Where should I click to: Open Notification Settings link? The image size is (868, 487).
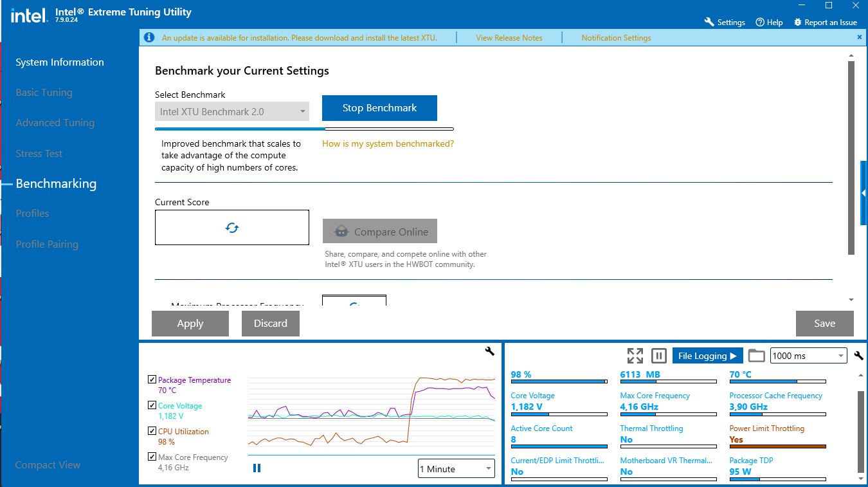click(616, 38)
